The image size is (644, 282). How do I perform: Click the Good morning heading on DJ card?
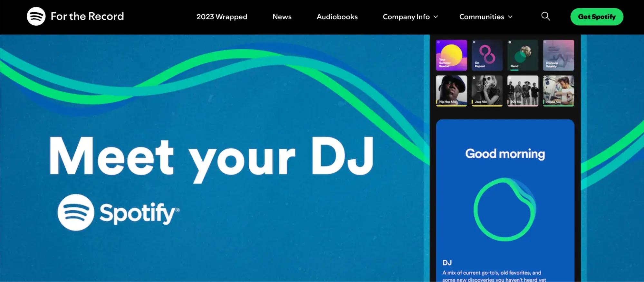[x=505, y=154]
